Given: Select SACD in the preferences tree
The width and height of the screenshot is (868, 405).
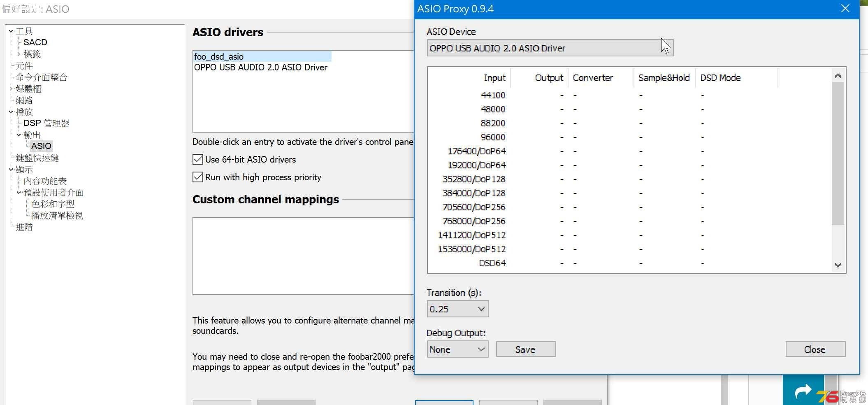Looking at the screenshot, I should click(x=35, y=42).
